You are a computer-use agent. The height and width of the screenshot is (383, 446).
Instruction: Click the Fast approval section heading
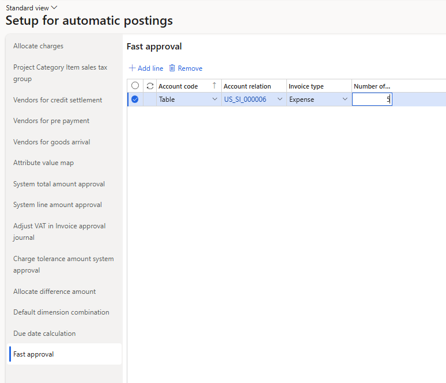[x=154, y=46]
